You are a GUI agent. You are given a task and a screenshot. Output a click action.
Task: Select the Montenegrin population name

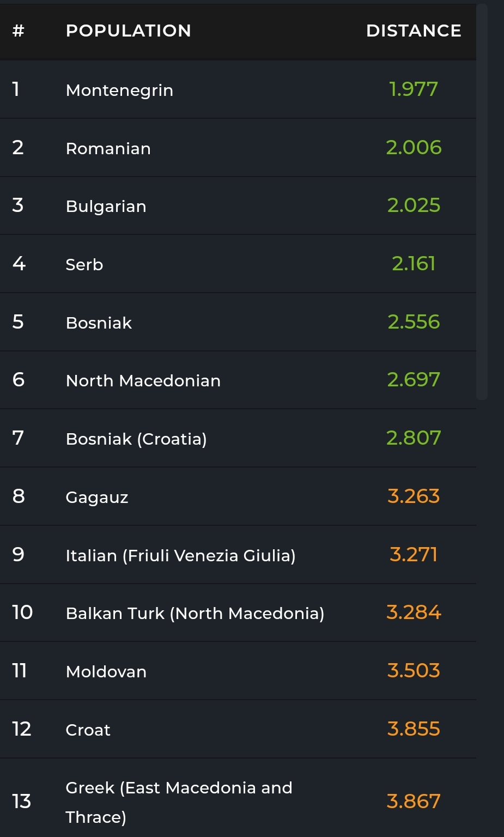coord(119,90)
